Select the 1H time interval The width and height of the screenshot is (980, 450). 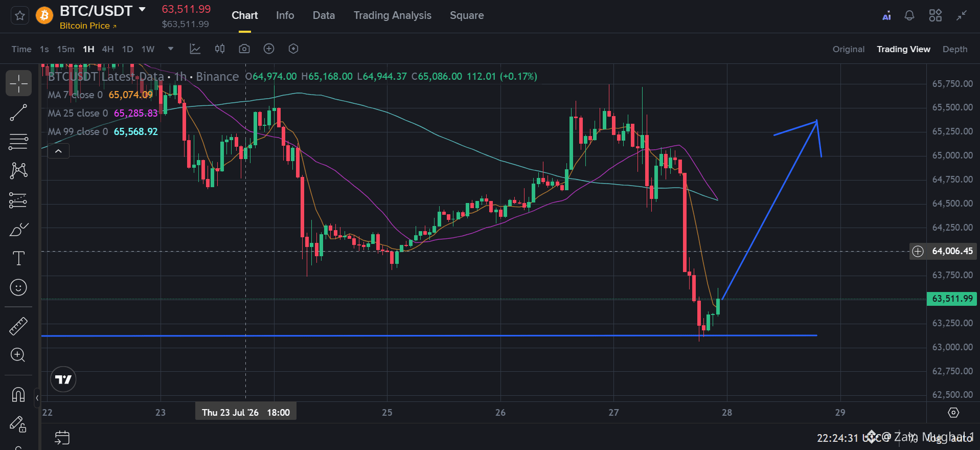pos(88,49)
